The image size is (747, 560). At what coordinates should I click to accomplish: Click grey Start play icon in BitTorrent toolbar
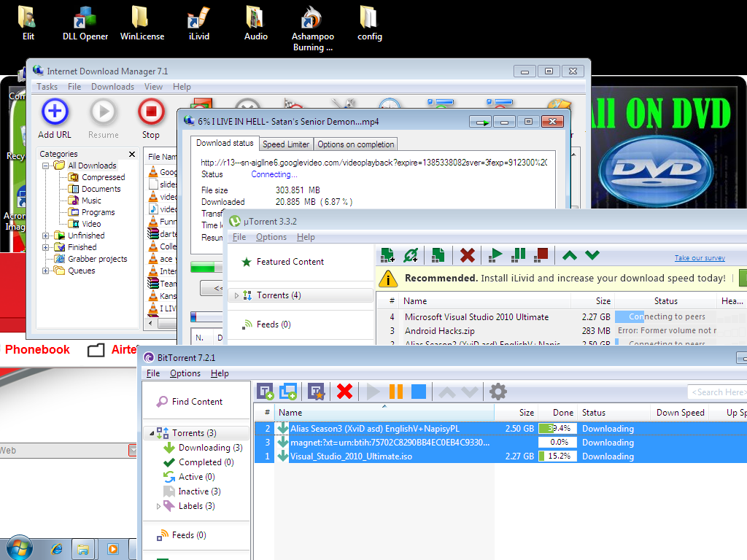click(373, 392)
